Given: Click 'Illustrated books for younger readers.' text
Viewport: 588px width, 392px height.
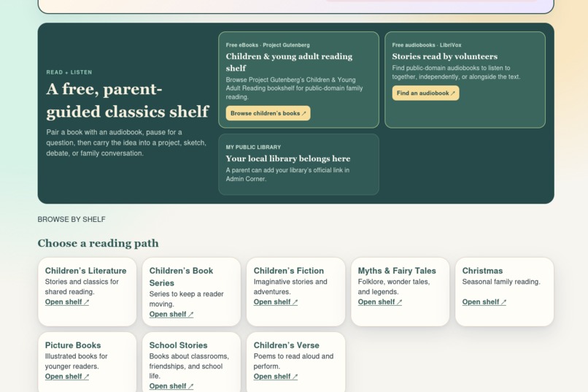Looking at the screenshot, I should pos(76,361).
